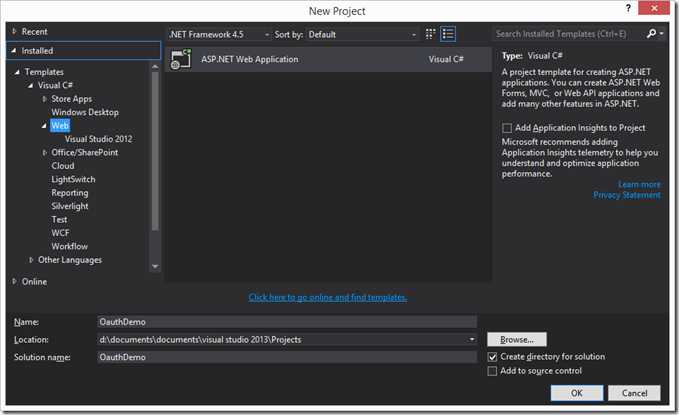The height and width of the screenshot is (415, 679).
Task: Click the OK button
Action: pos(577,393)
